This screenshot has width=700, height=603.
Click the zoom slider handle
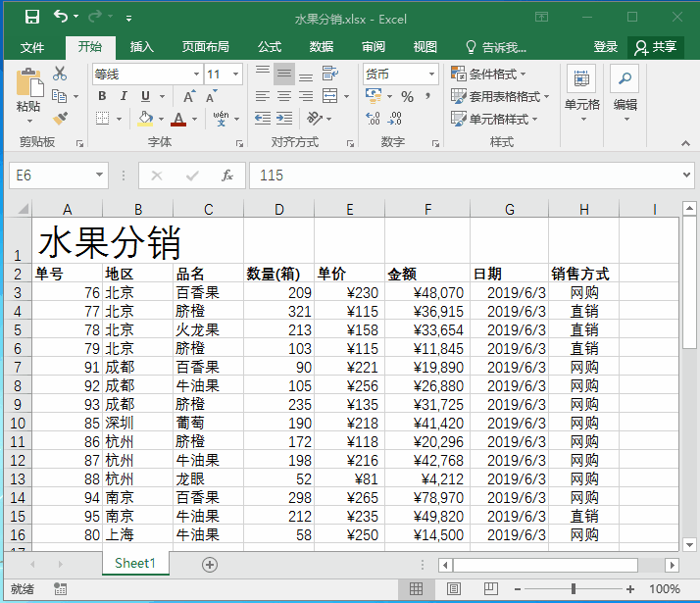574,589
